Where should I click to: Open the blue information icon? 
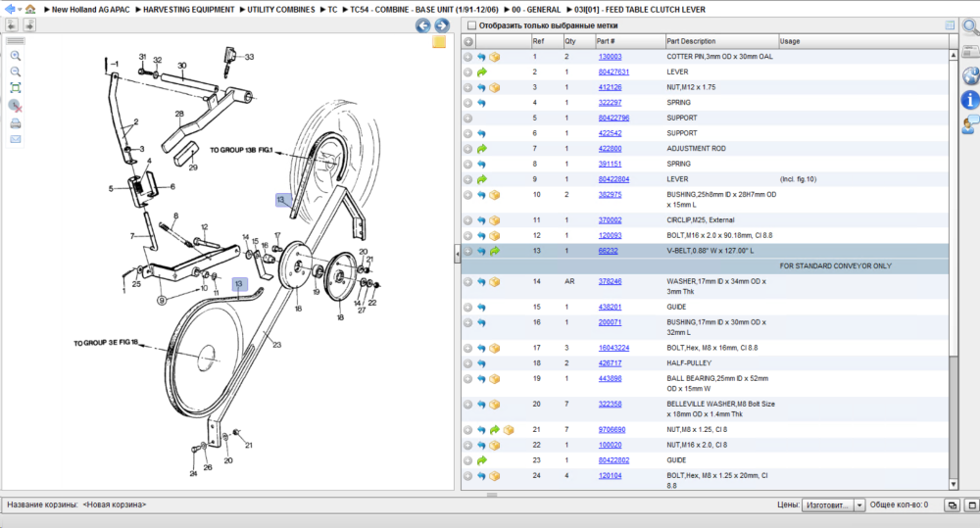coord(970,100)
